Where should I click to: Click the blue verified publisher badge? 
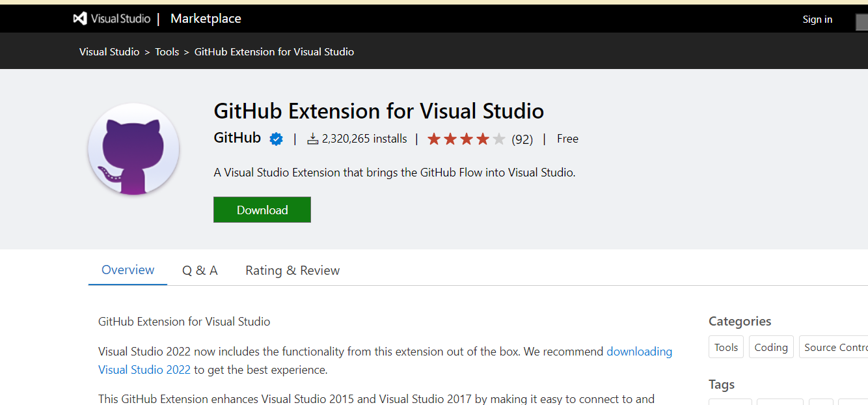(277, 139)
